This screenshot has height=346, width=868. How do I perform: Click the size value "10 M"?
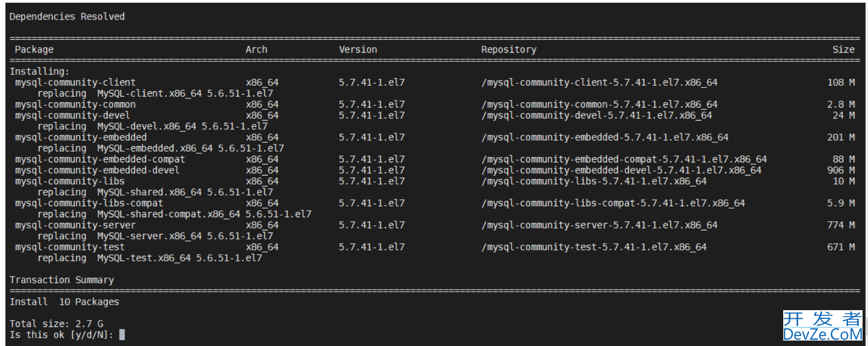click(x=844, y=181)
